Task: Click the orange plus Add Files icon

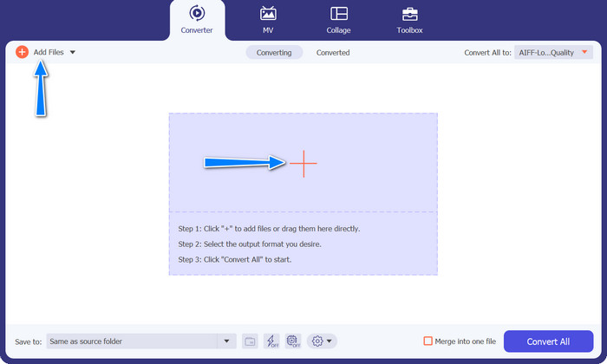Action: 22,52
